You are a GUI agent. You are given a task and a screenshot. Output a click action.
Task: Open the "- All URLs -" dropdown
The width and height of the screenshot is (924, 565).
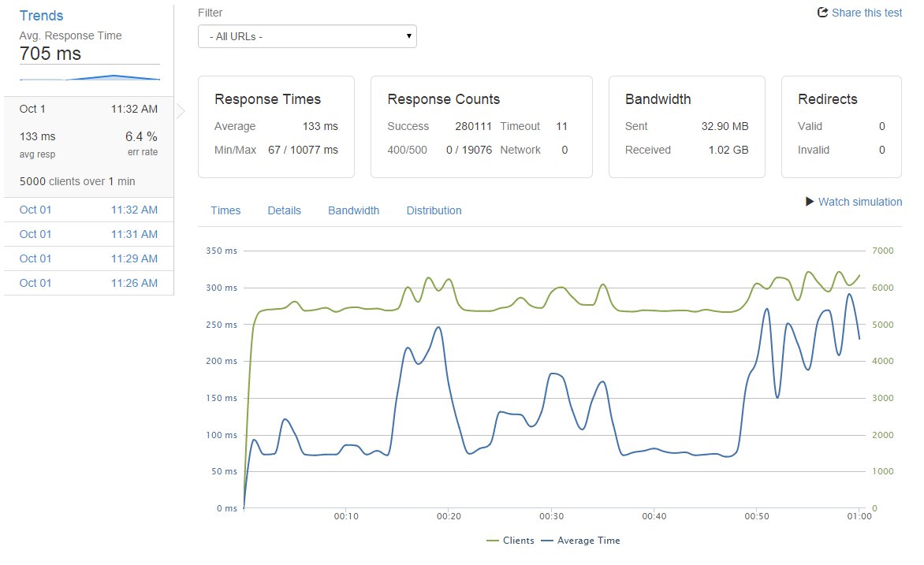(x=307, y=36)
